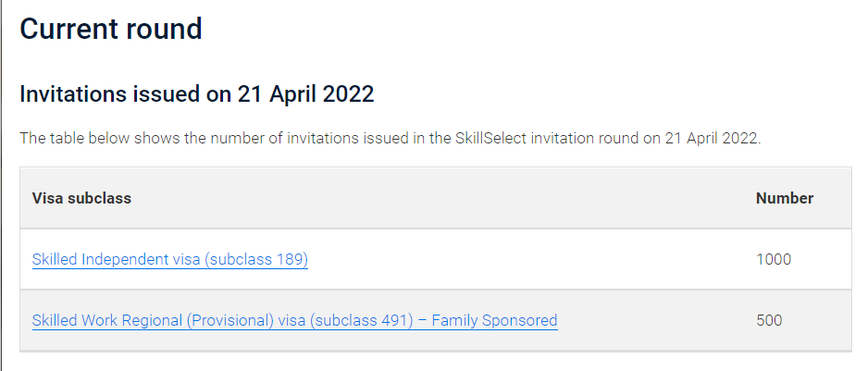
Task: Open the Skilled Work Regional subclass 491 link
Action: click(x=294, y=320)
